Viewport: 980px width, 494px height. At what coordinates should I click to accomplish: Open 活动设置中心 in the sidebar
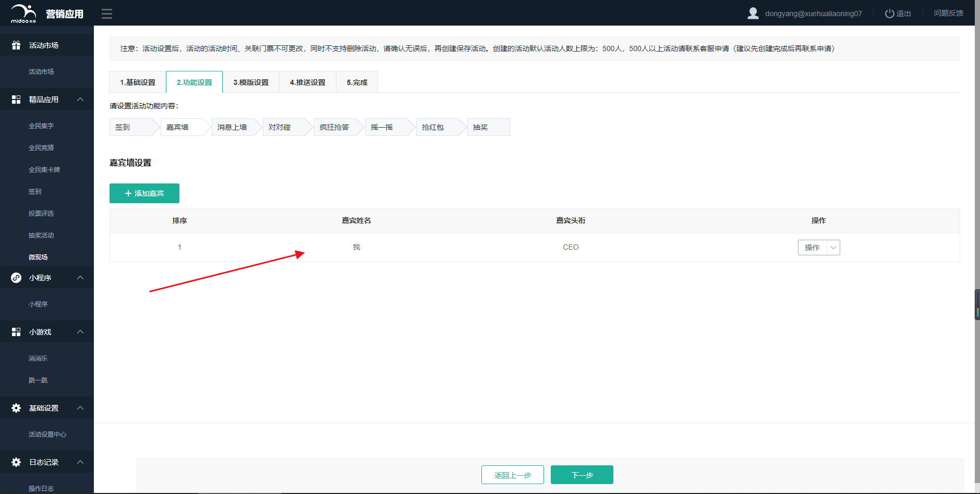pos(47,434)
